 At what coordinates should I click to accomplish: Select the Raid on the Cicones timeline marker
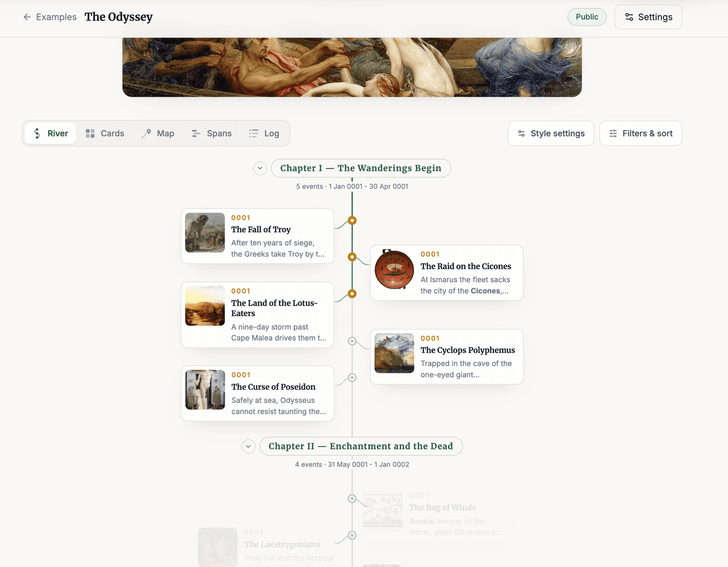point(352,257)
